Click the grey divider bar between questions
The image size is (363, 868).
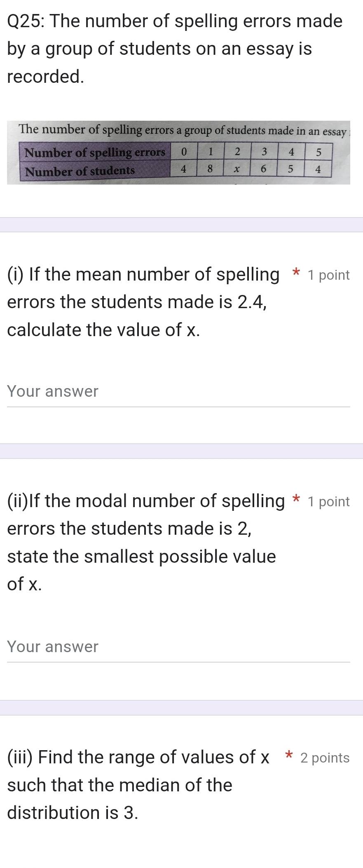(x=181, y=451)
